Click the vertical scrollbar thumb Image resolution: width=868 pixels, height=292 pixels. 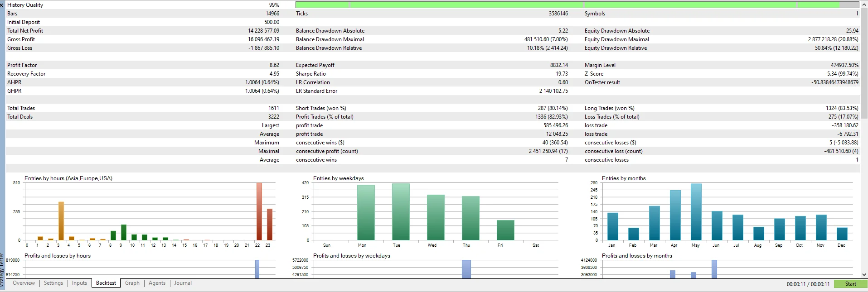tap(864, 63)
